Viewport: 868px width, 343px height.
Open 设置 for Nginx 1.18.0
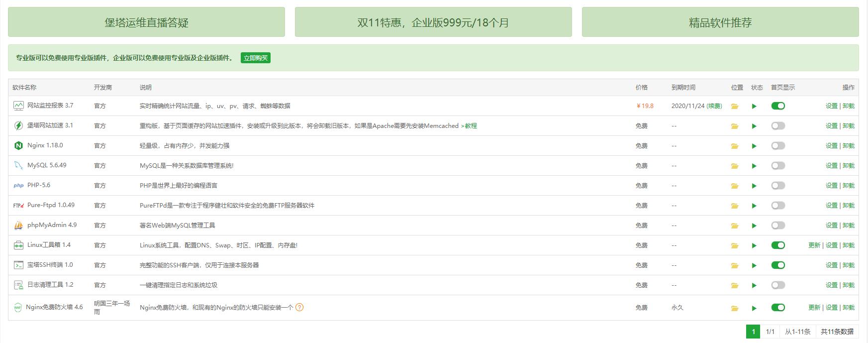(x=832, y=145)
